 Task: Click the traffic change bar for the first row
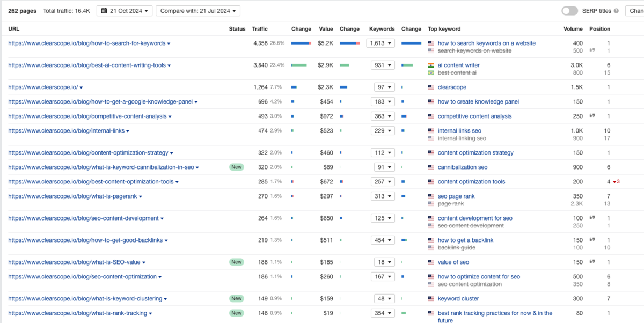click(x=301, y=43)
